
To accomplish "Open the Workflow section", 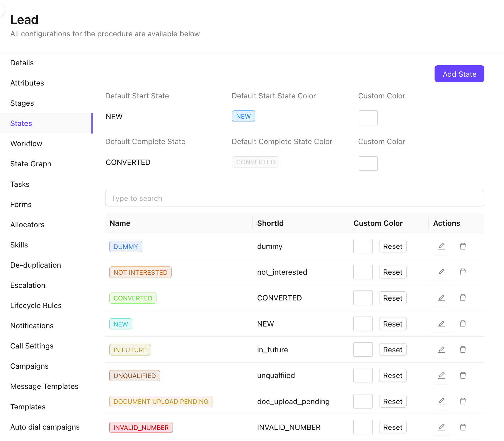I will tap(26, 143).
